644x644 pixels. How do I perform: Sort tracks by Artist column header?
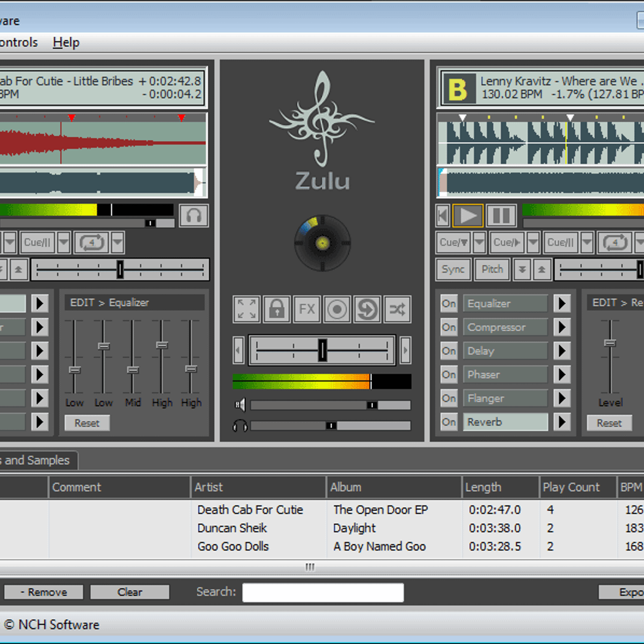point(258,487)
